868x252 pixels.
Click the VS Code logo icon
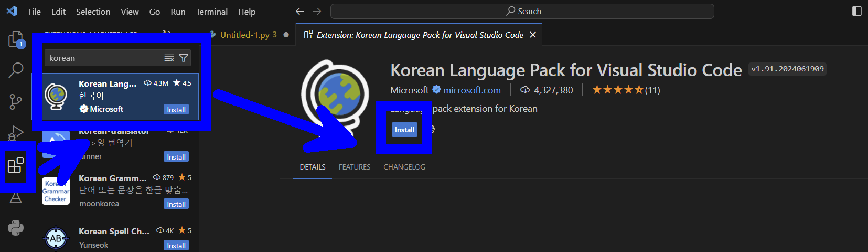[x=12, y=11]
